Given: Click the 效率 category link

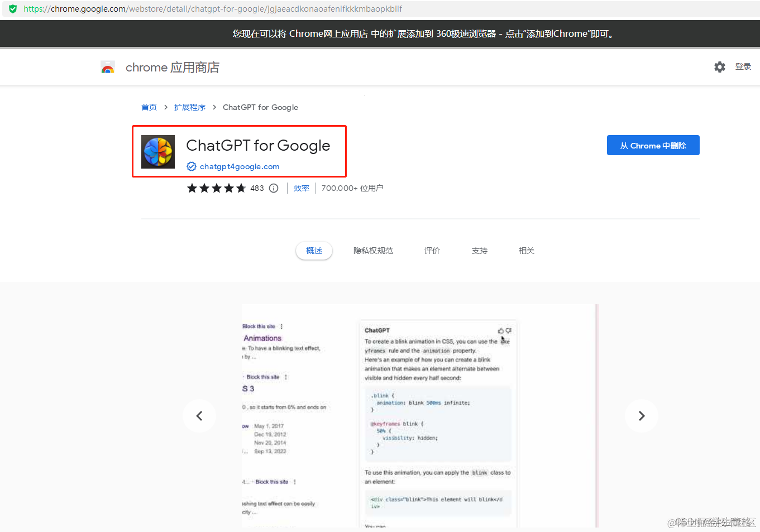Looking at the screenshot, I should [x=302, y=188].
